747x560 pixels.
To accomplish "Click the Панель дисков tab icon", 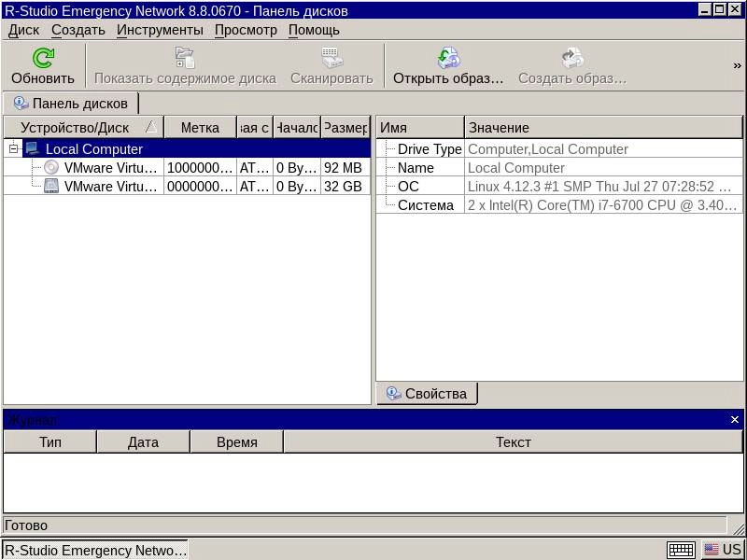I will coord(21,103).
